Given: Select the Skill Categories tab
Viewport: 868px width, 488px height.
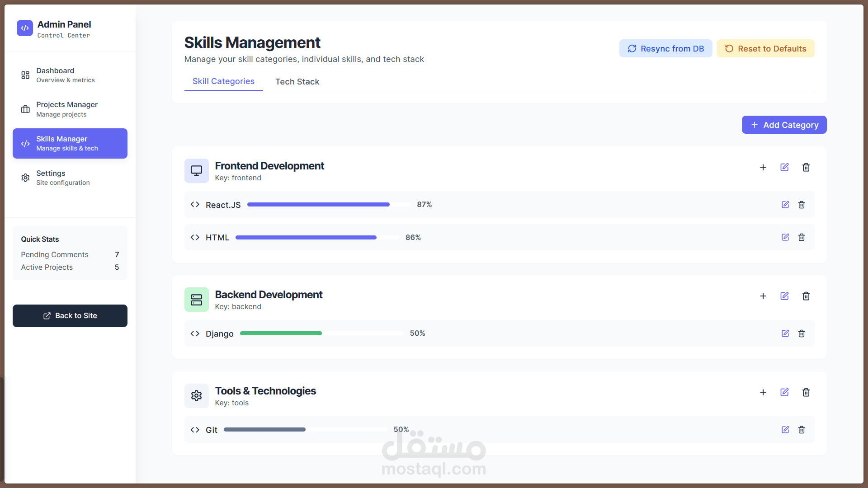Looking at the screenshot, I should (x=223, y=81).
